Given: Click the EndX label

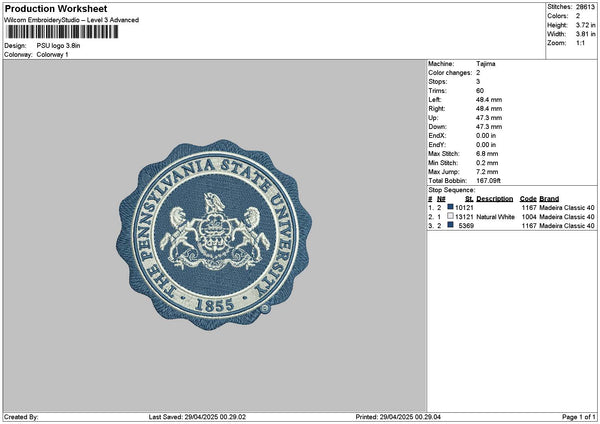Looking at the screenshot, I should click(x=437, y=136).
